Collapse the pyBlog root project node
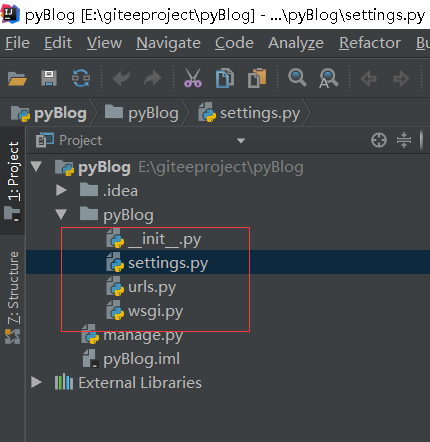Viewport: 430px width, 442px height. point(36,166)
